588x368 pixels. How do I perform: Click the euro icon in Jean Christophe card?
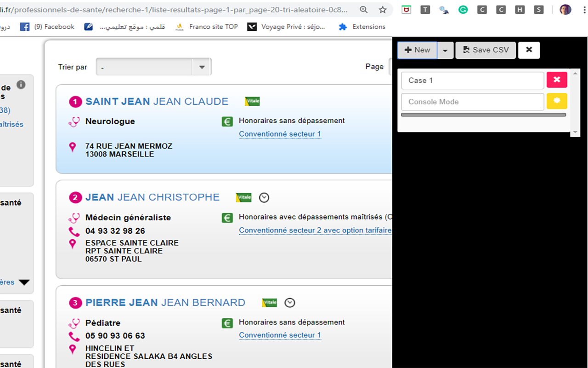[227, 218]
